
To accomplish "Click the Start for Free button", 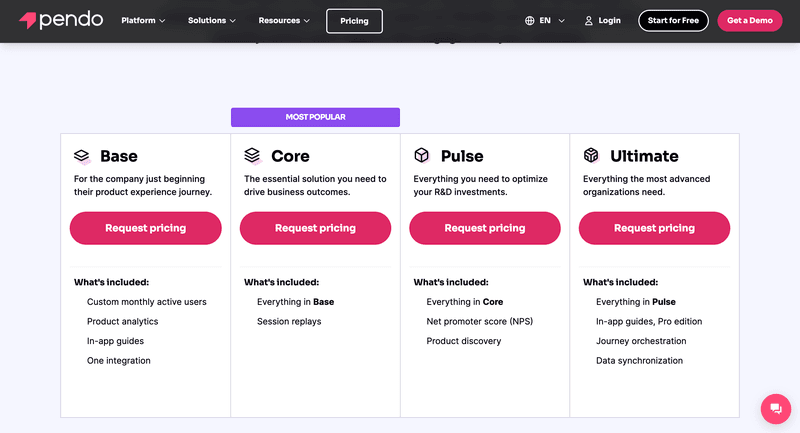I will [673, 20].
